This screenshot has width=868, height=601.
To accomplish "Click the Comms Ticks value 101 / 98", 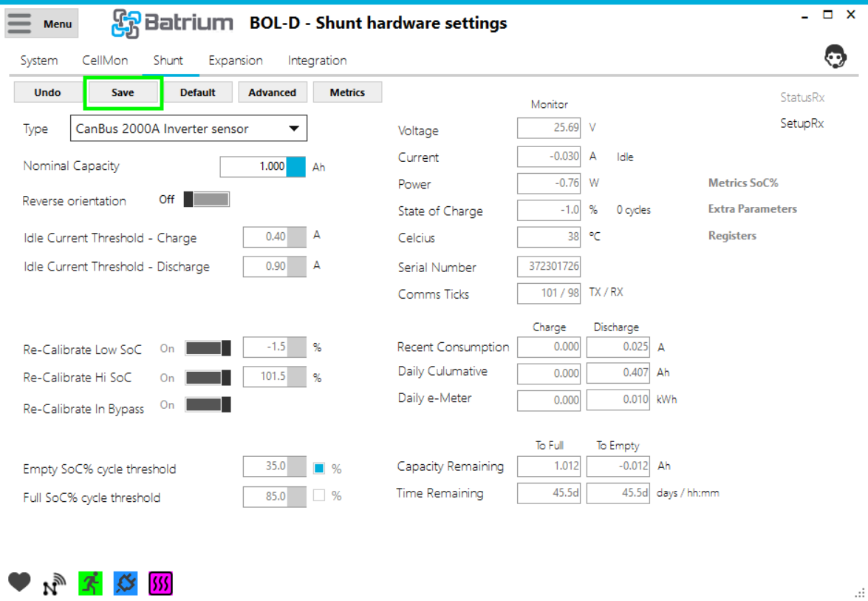I will coord(549,293).
